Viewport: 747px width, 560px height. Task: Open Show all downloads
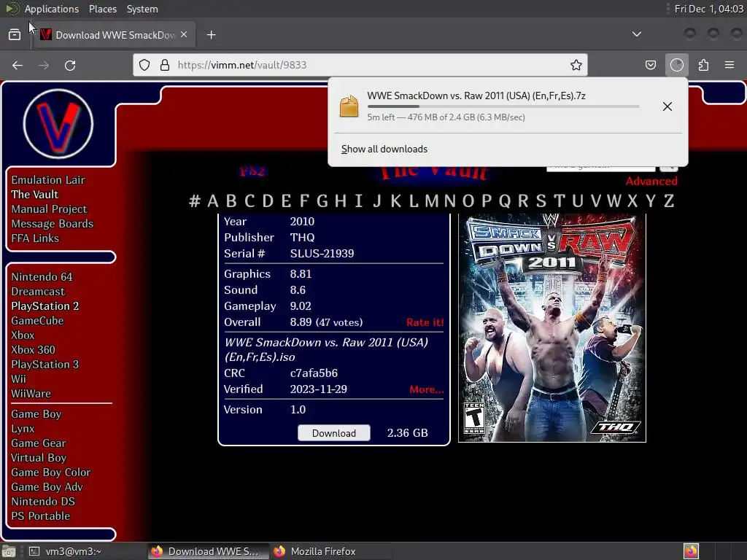pos(384,149)
